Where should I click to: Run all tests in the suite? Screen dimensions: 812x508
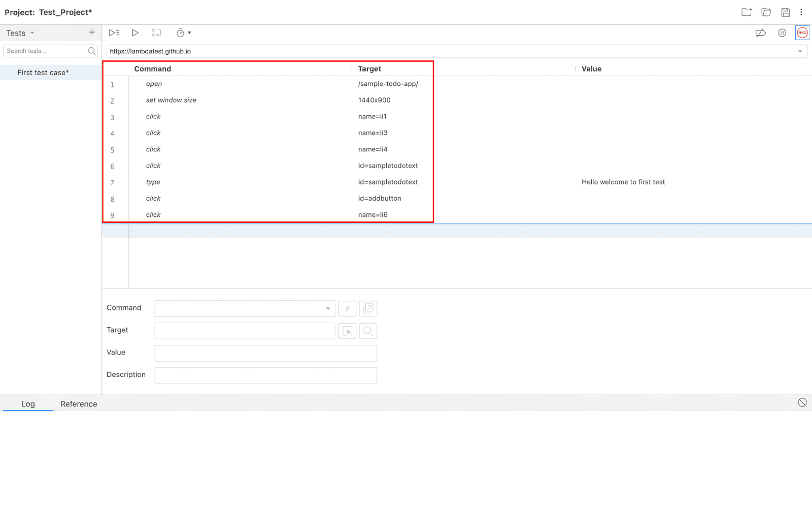click(x=114, y=33)
